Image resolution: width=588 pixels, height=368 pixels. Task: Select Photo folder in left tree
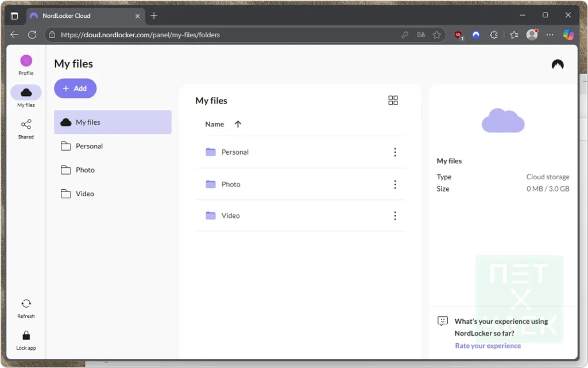tap(85, 170)
